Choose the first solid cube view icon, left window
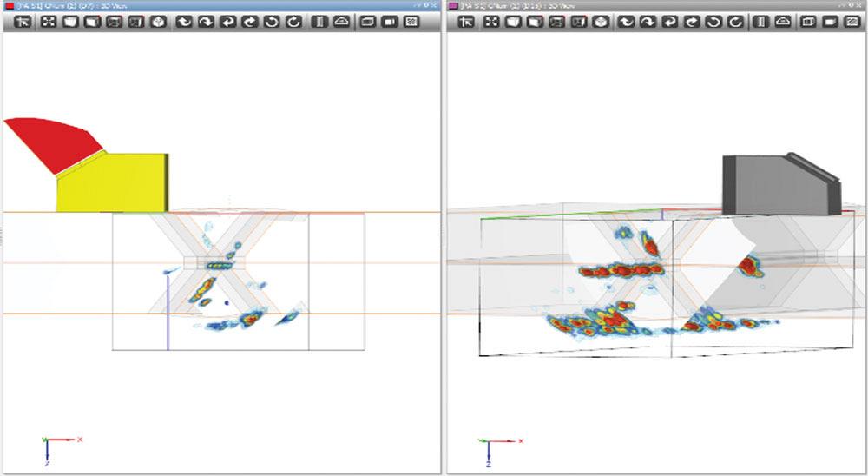 70,22
